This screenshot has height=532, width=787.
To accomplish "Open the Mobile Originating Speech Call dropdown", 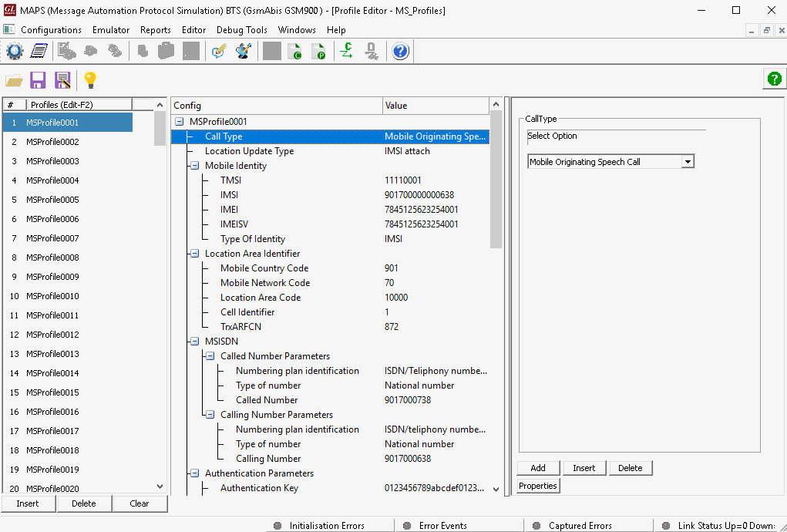I will point(688,161).
